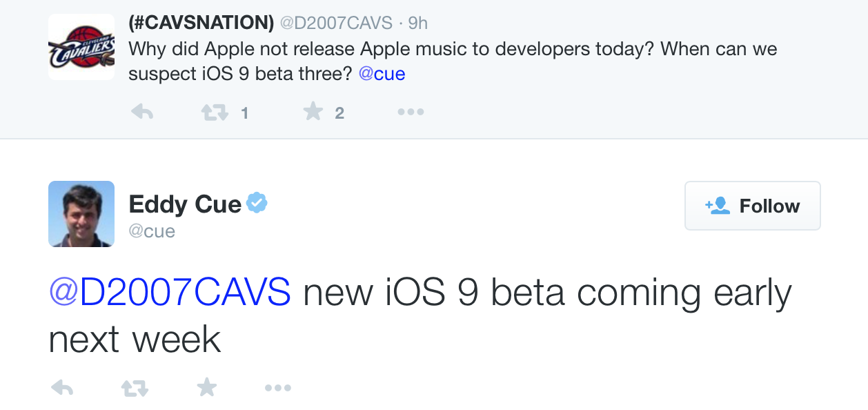Follow Eddy Cue
This screenshot has width=868, height=410.
pyautogui.click(x=752, y=206)
